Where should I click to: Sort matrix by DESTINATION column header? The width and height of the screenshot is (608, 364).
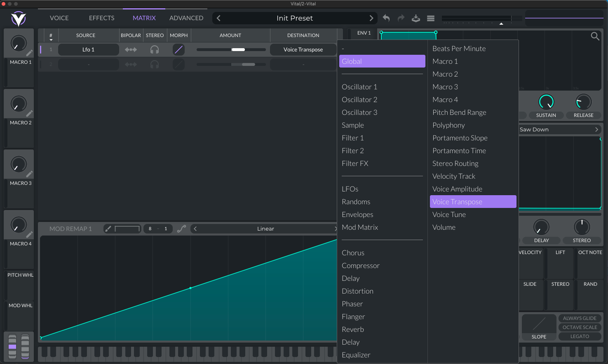point(303,35)
